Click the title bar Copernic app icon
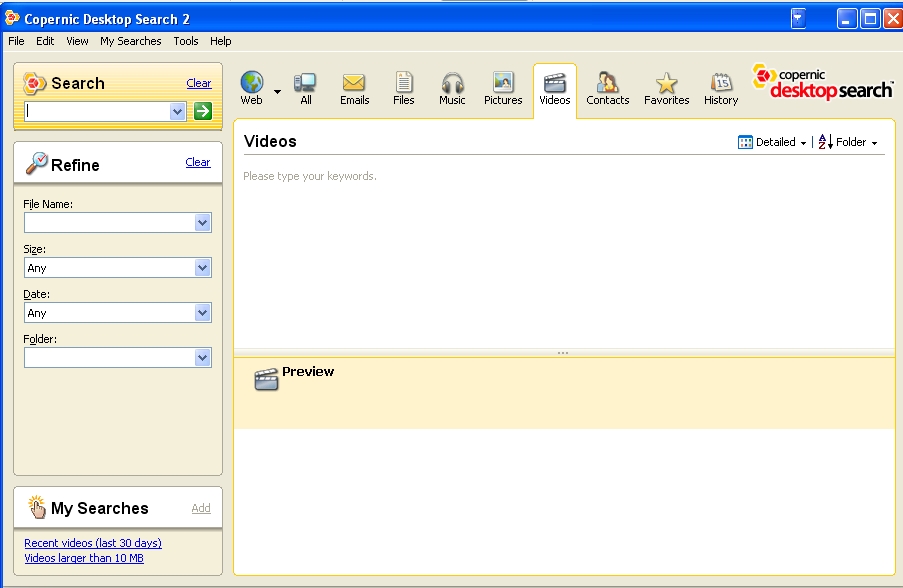 point(12,18)
